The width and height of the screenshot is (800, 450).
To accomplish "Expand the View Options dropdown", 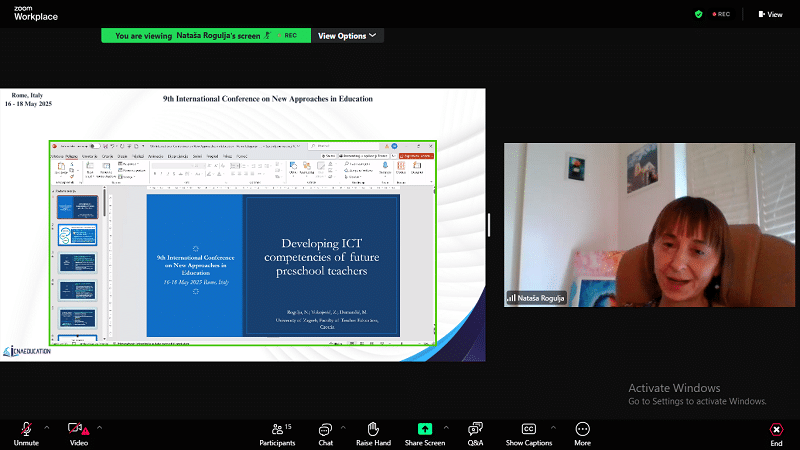I will coord(347,35).
